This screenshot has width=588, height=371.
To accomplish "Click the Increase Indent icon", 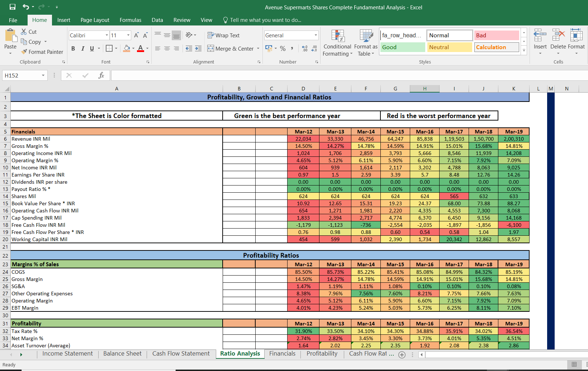I will pos(198,48).
